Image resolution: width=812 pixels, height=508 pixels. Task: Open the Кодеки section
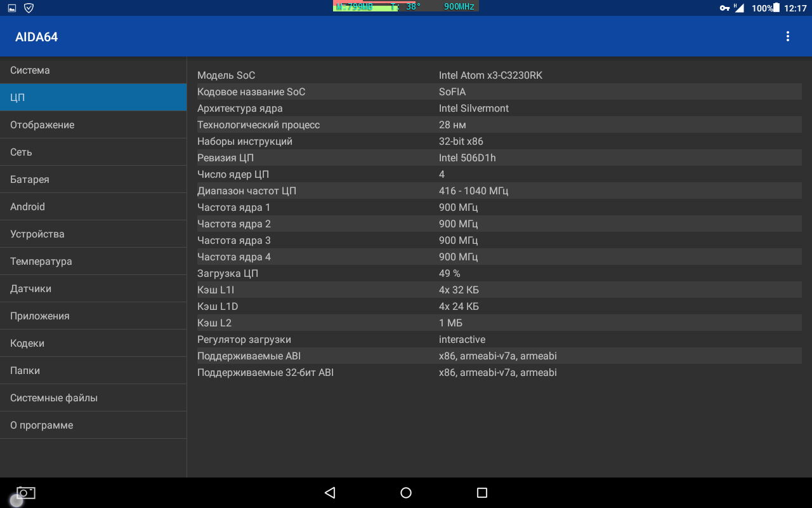[93, 344]
